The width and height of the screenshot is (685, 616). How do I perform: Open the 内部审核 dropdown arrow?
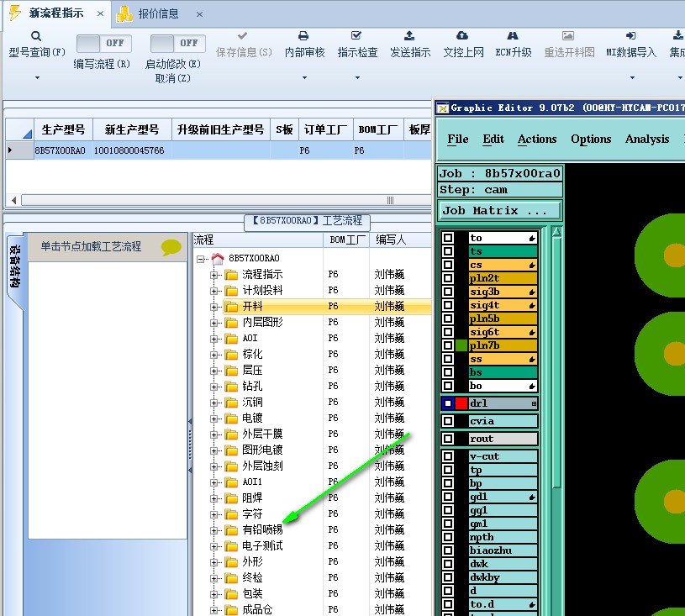(304, 78)
